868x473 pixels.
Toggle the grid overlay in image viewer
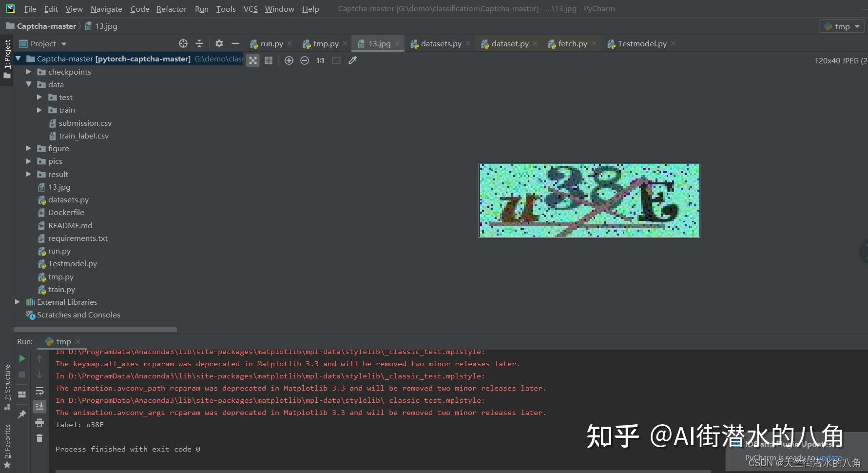[269, 60]
